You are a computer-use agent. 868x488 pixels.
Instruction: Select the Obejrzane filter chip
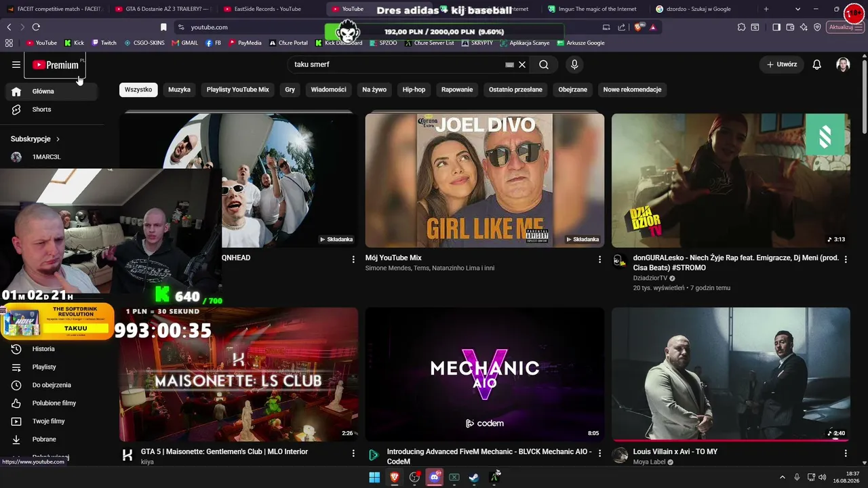[x=573, y=89]
